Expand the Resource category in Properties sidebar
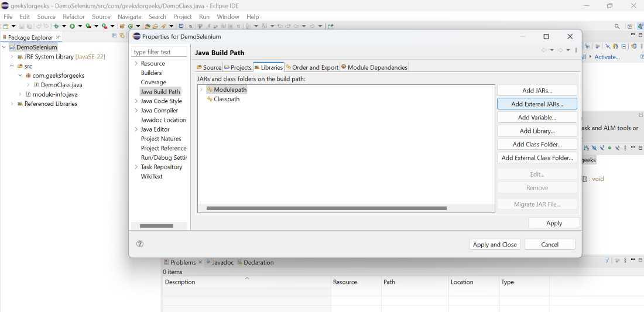The height and width of the screenshot is (312, 644). coord(136,63)
